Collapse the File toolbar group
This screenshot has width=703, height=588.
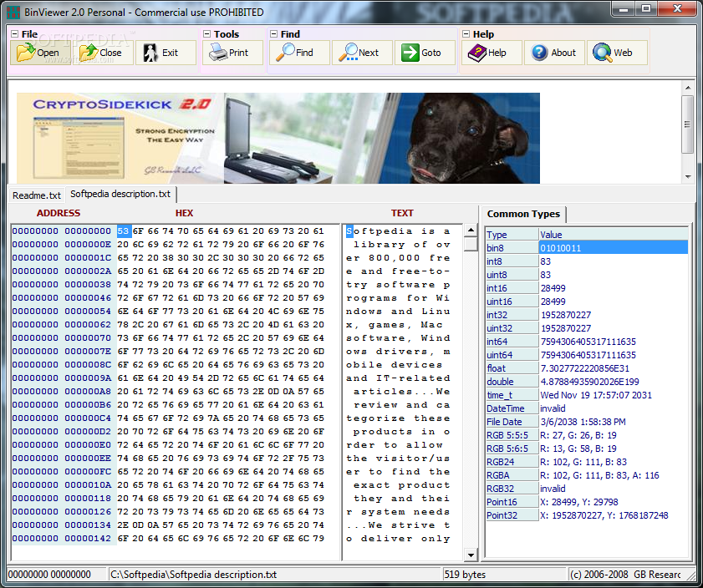point(14,34)
